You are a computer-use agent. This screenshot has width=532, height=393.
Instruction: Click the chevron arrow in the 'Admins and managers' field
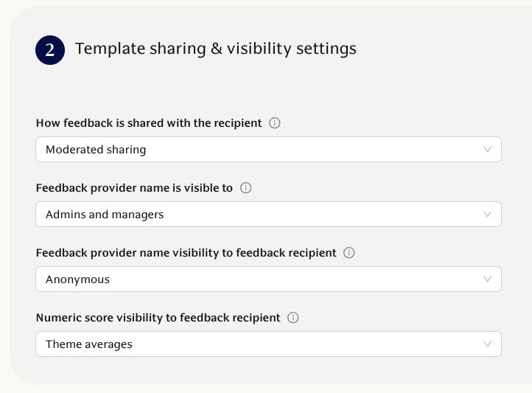pos(487,215)
